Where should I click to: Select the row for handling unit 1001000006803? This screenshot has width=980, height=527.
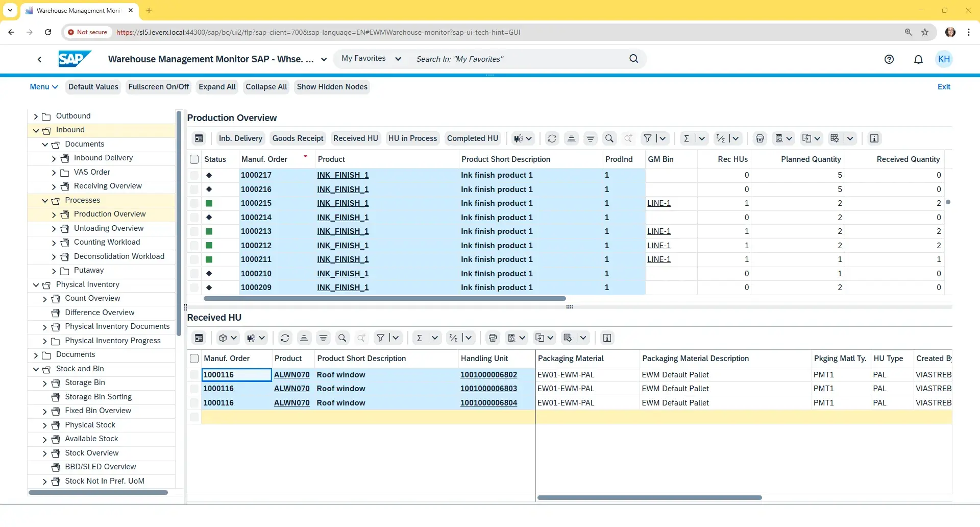pyautogui.click(x=194, y=389)
